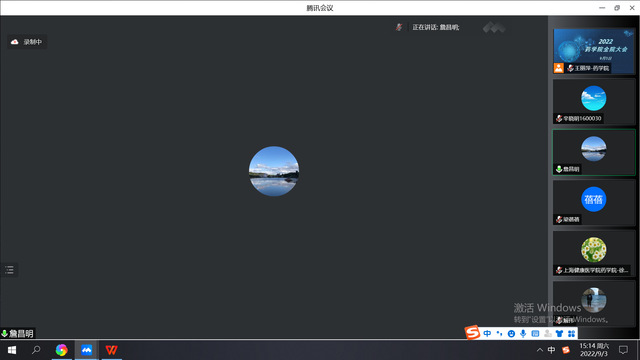
Task: Select the 蓓蓓 participant tile
Action: point(594,203)
